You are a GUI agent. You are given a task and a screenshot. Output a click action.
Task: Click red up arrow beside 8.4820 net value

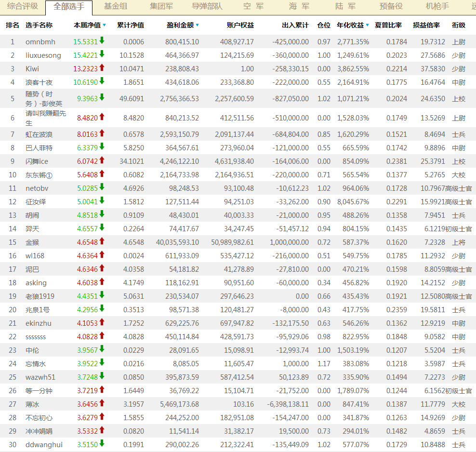pyautogui.click(x=102, y=117)
